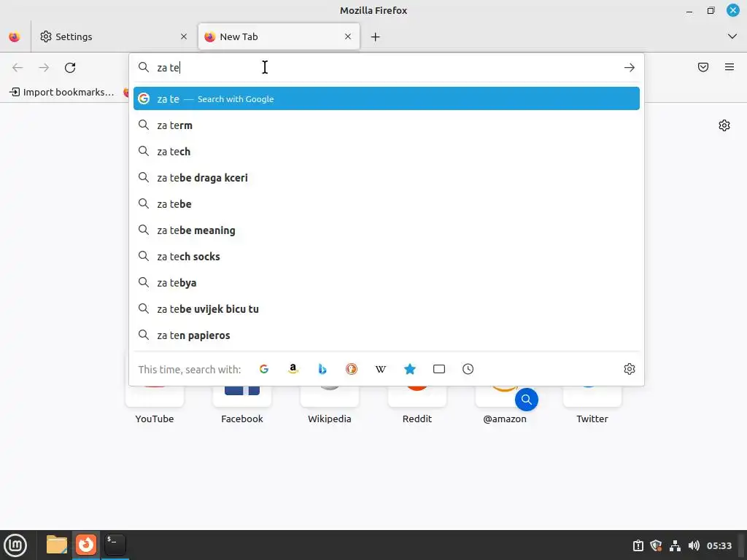Select "za tech socks" suggestion
Screen dimensions: 747x560
click(387, 257)
